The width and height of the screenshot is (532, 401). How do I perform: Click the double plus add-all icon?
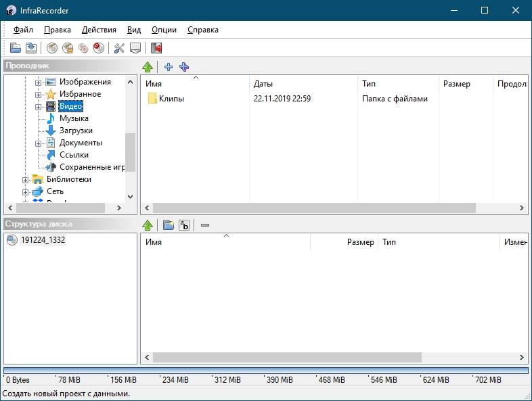[184, 67]
